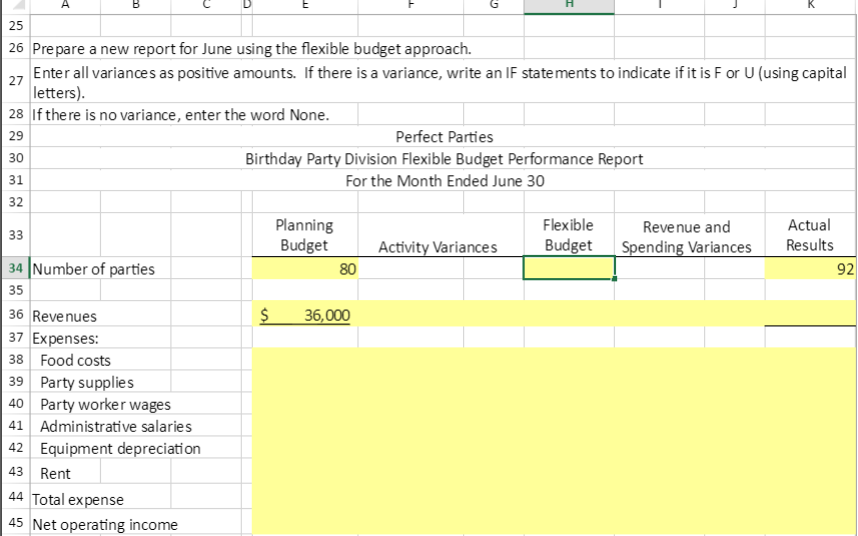Click planning budget cell showing 80
This screenshot has height=536, width=858.
(x=305, y=269)
